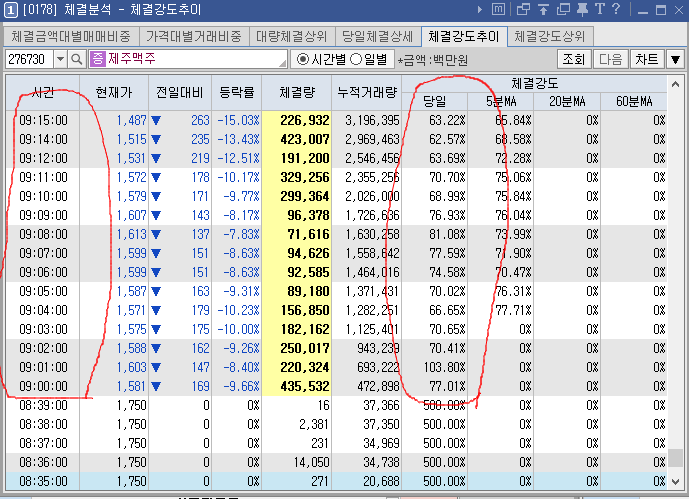Select the 시간별 radio button
Viewport: 689px width, 499px height.
click(x=304, y=59)
